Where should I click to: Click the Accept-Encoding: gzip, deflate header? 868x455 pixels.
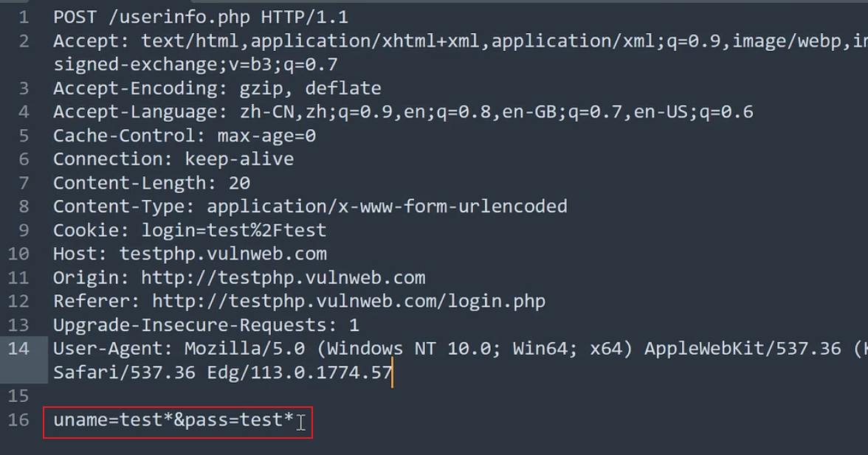(217, 88)
